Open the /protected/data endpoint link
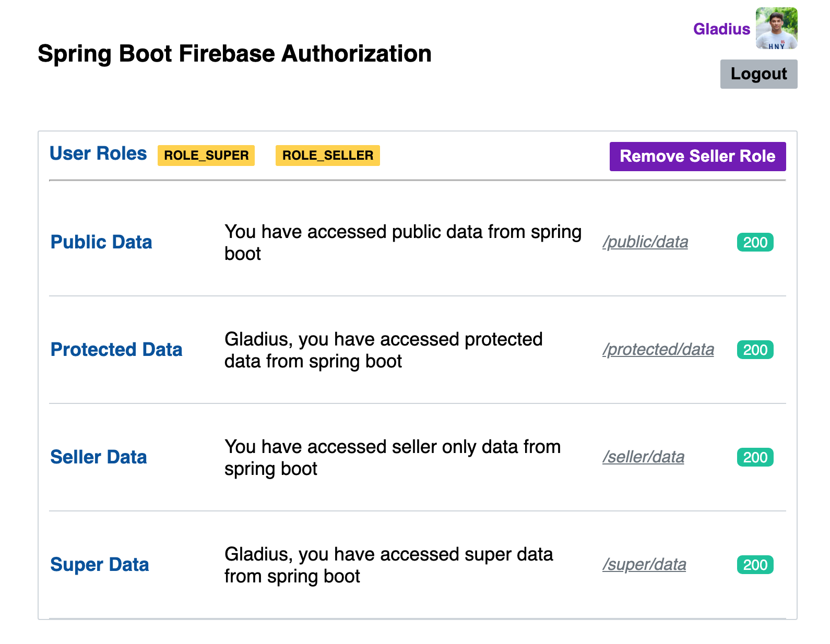 (x=658, y=350)
